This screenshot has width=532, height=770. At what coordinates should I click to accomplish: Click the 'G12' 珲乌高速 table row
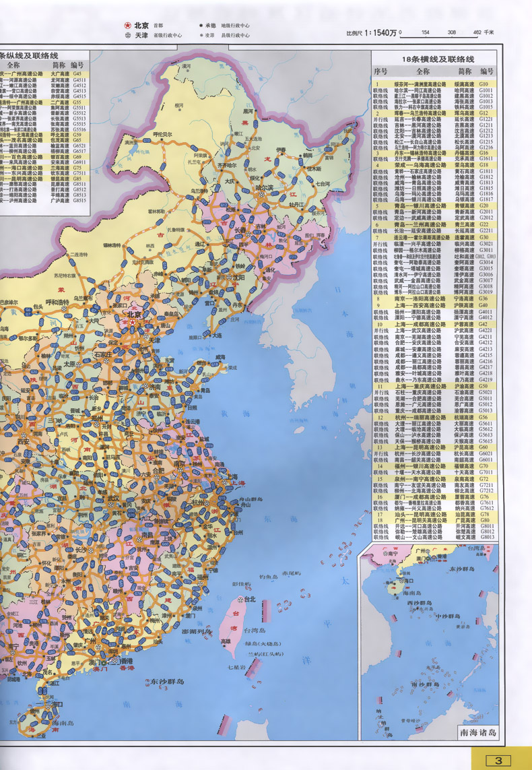[x=434, y=113]
